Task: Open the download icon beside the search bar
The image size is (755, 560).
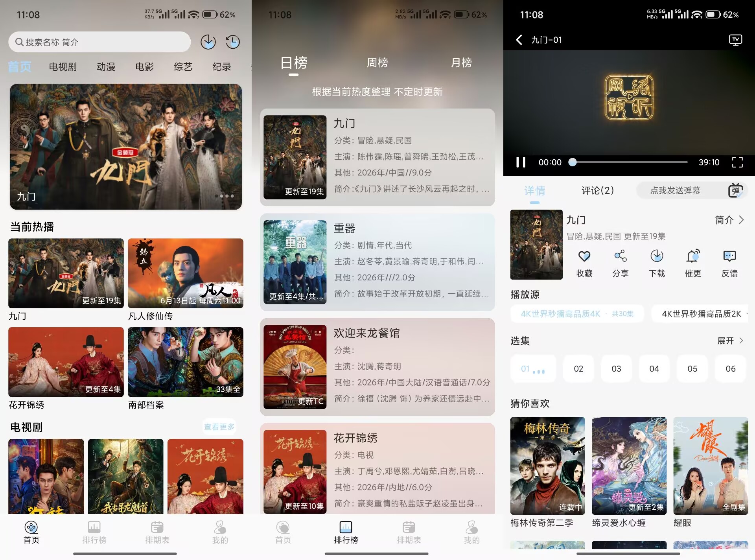Action: [208, 42]
